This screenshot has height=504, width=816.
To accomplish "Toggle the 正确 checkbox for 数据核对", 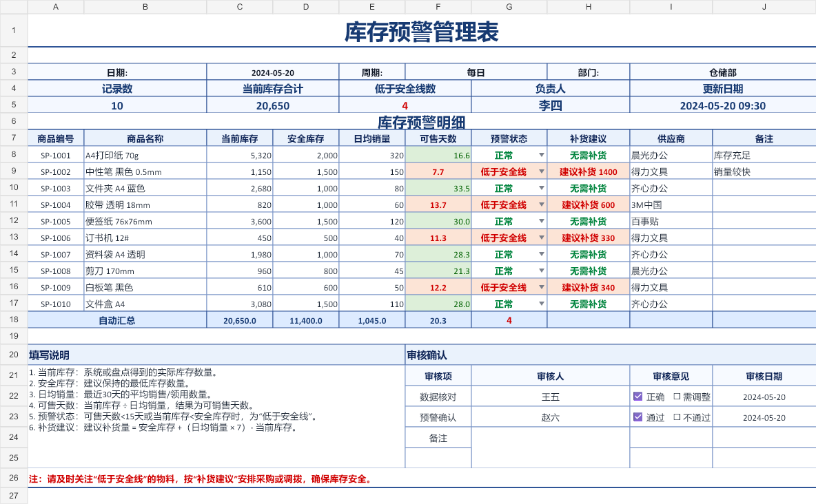I will click(637, 397).
